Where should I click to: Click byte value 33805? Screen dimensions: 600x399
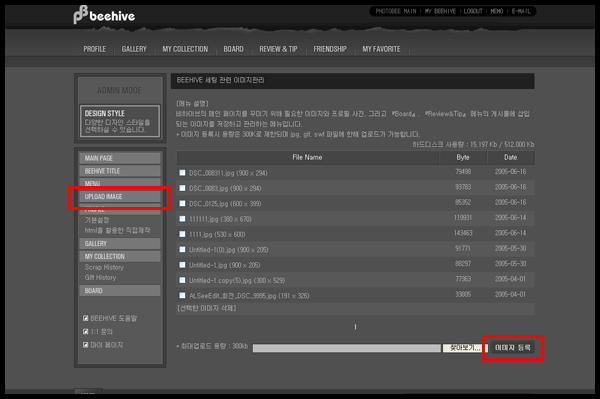point(463,294)
